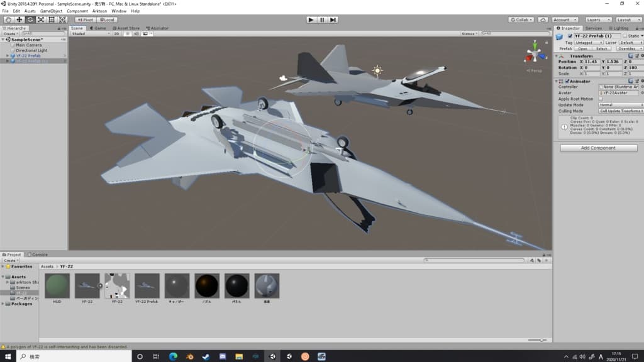
Task: Click the Pause button
Action: [322, 19]
